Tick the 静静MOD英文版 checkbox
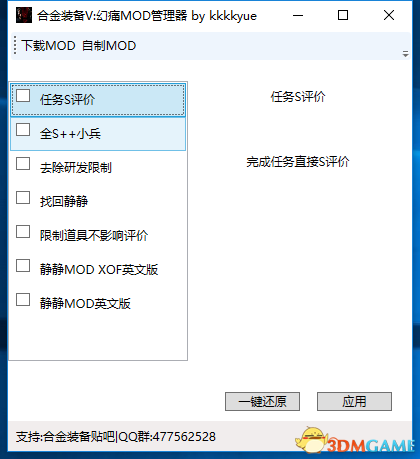 point(23,300)
